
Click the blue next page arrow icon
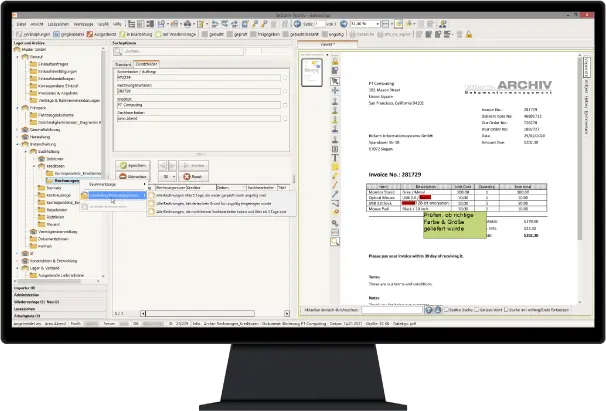(344, 24)
